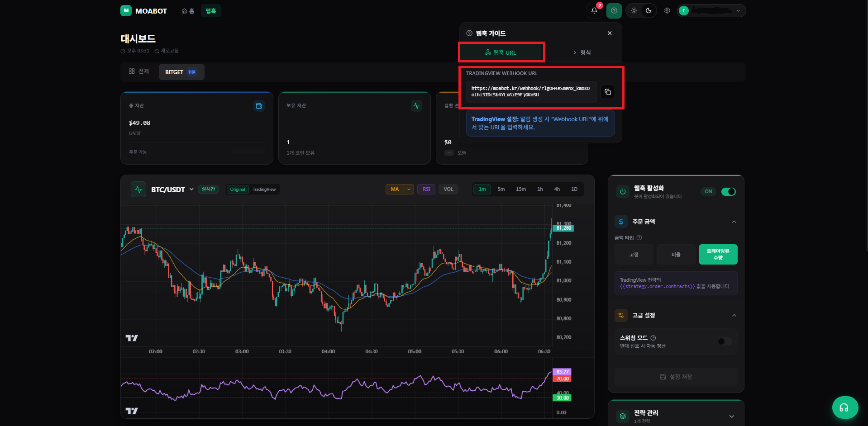868x426 pixels.
Task: Toggle the VOL indicator
Action: tap(448, 189)
